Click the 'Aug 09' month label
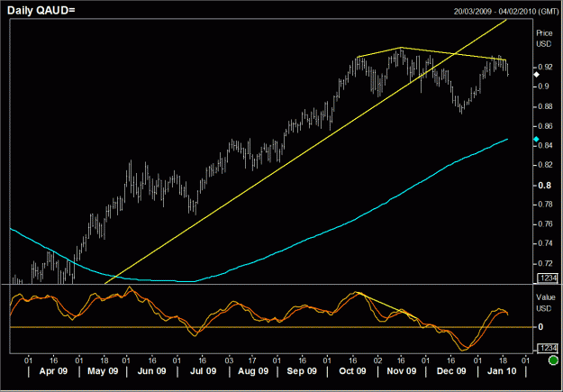The image size is (563, 392). (x=253, y=370)
